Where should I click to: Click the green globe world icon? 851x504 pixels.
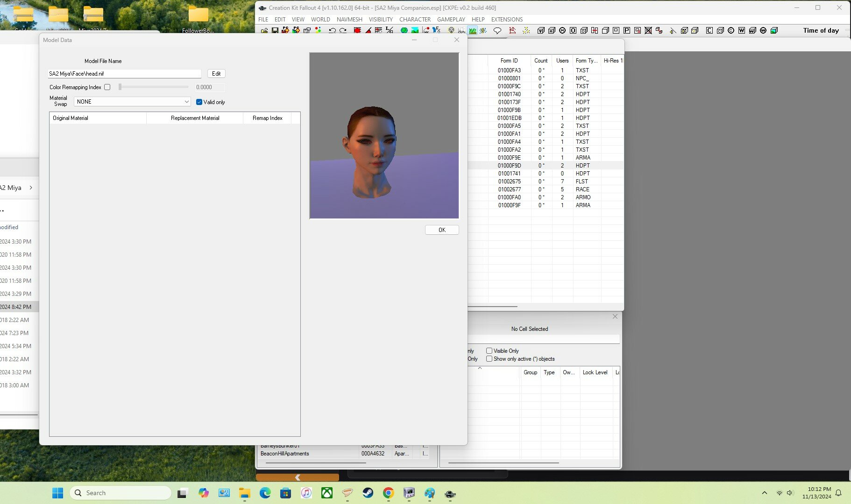point(404,31)
